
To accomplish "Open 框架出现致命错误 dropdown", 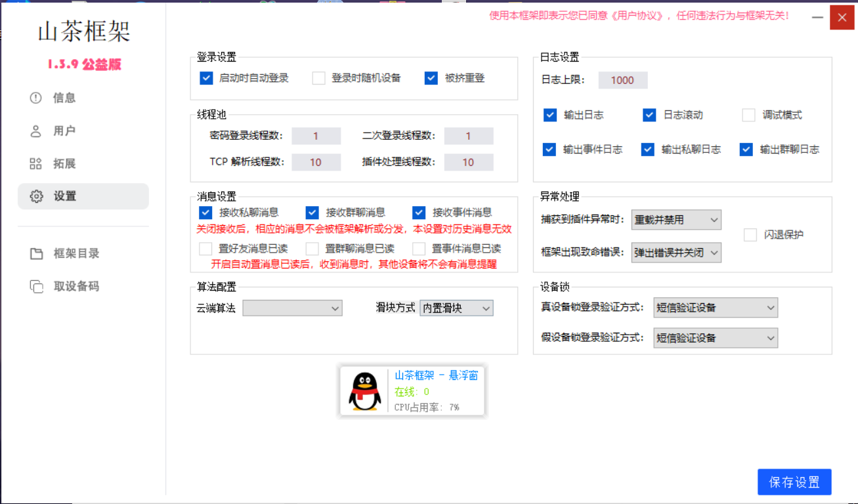I will pyautogui.click(x=676, y=253).
